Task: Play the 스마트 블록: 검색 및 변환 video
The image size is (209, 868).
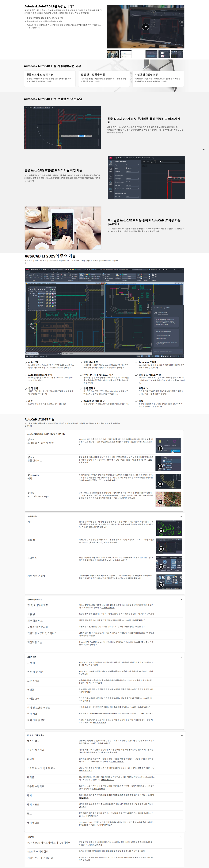Action: click(x=160, y=448)
